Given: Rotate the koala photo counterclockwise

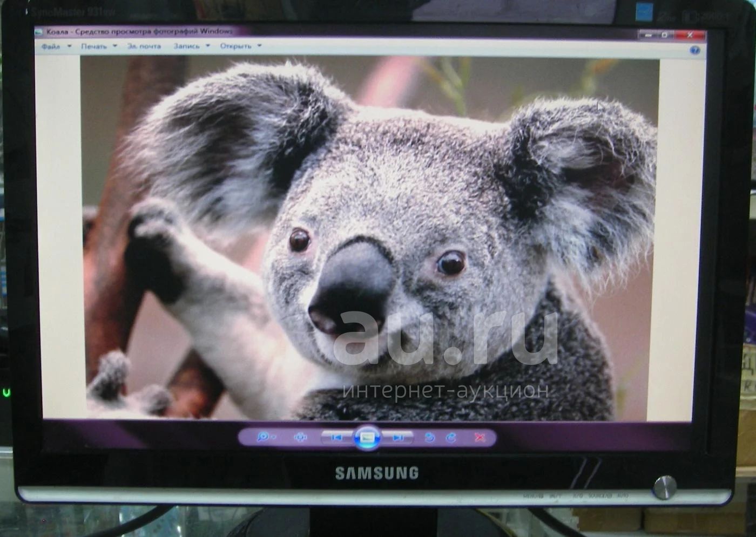Looking at the screenshot, I should 430,438.
